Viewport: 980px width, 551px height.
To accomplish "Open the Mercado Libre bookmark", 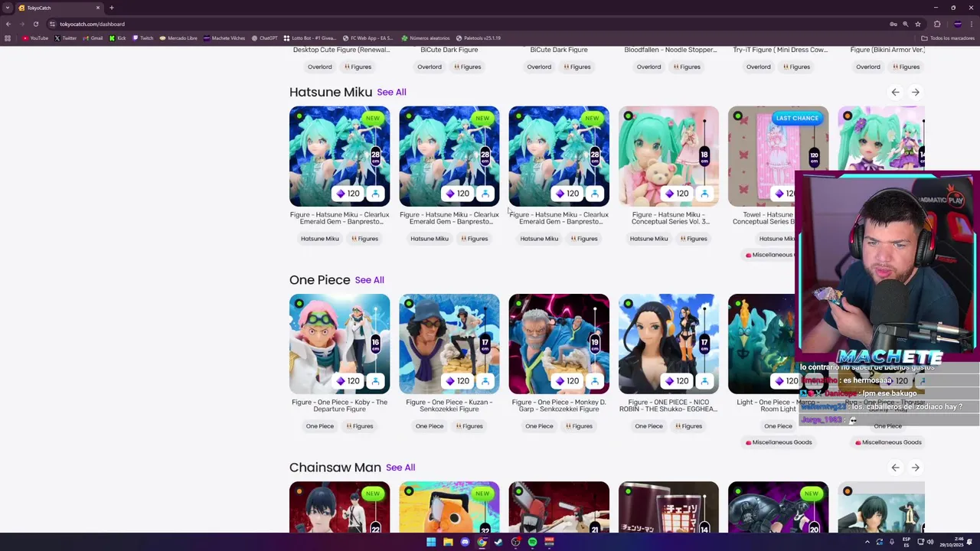I will point(178,38).
